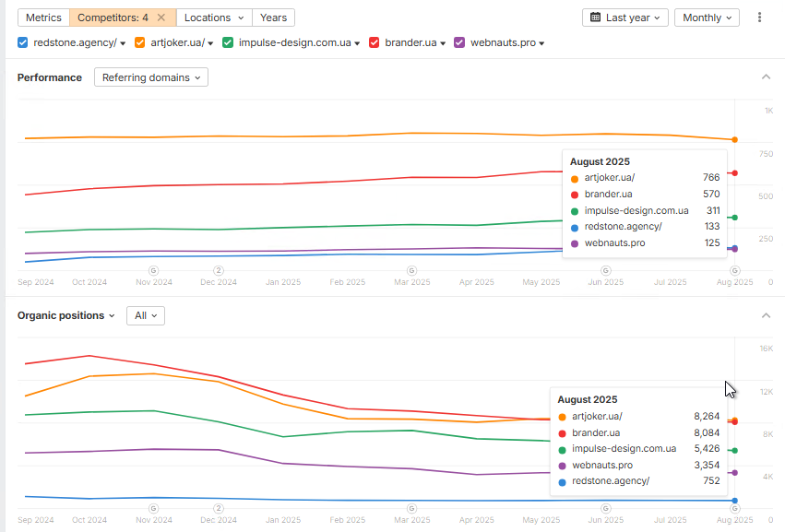The width and height of the screenshot is (785, 532).
Task: Toggle the webnauts.pro purple checkbox
Action: tap(459, 42)
